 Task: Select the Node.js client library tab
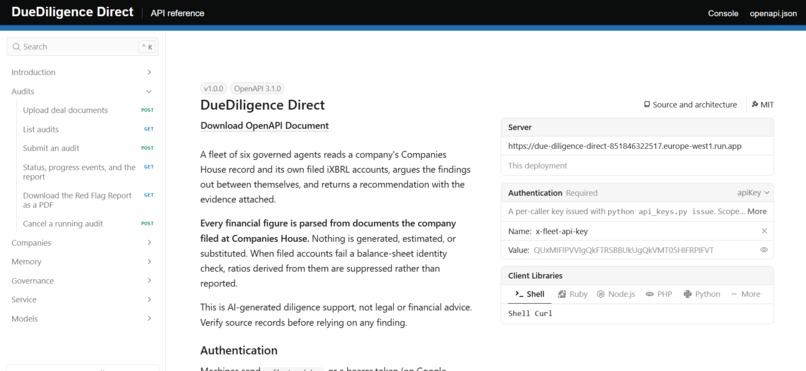(x=616, y=294)
